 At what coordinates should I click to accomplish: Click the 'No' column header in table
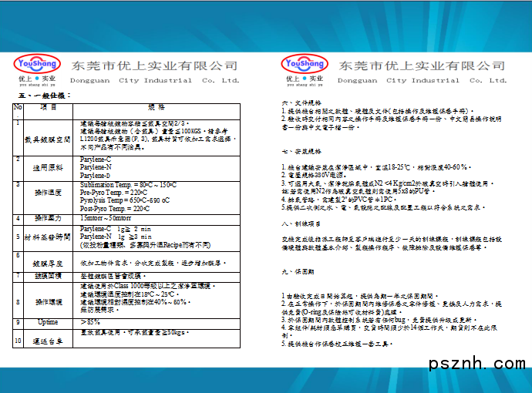[18, 108]
